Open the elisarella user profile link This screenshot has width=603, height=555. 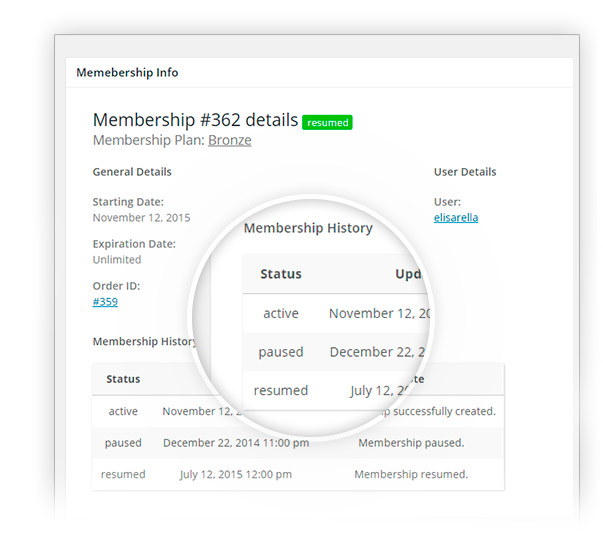456,218
